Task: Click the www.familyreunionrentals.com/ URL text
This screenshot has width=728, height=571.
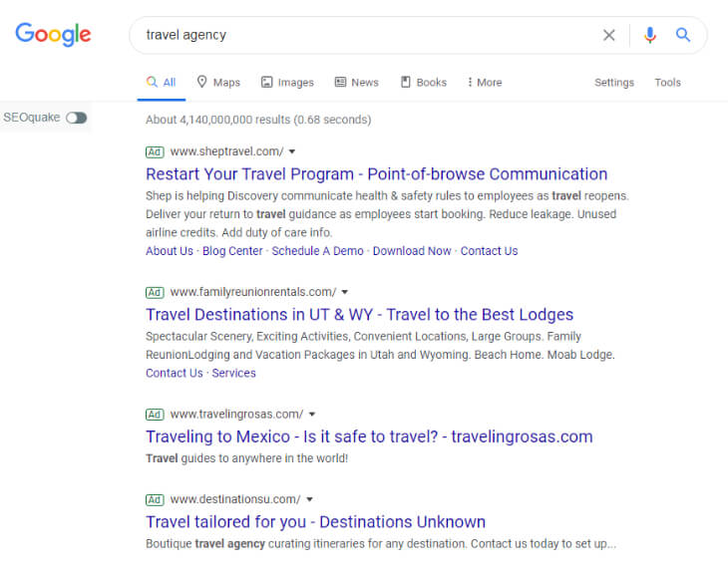Action: coord(253,292)
